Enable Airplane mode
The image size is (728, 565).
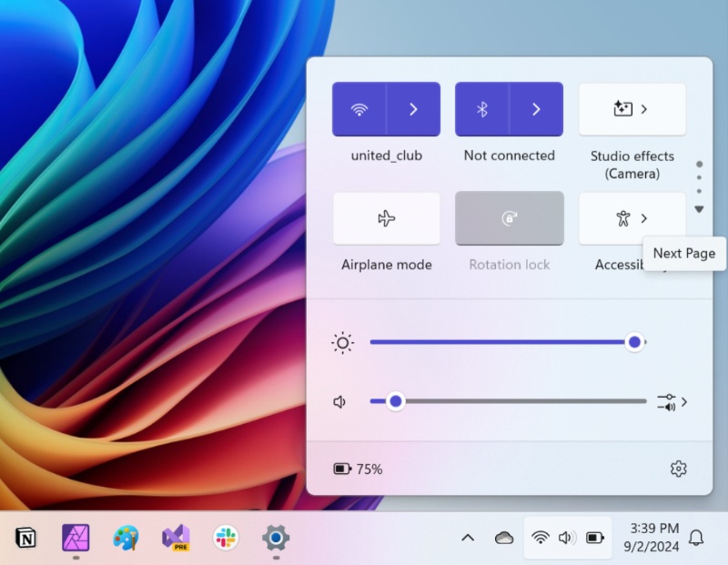point(386,218)
